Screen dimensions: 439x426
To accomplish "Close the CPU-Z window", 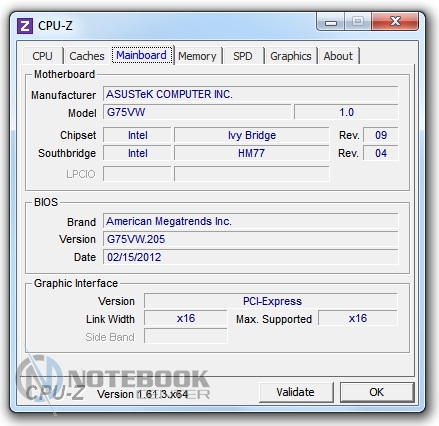I will click(395, 22).
